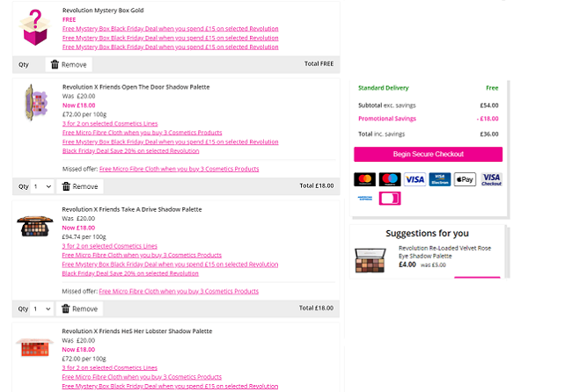Click Revolution X Friends HeS Her Lobster title

pos(136,331)
